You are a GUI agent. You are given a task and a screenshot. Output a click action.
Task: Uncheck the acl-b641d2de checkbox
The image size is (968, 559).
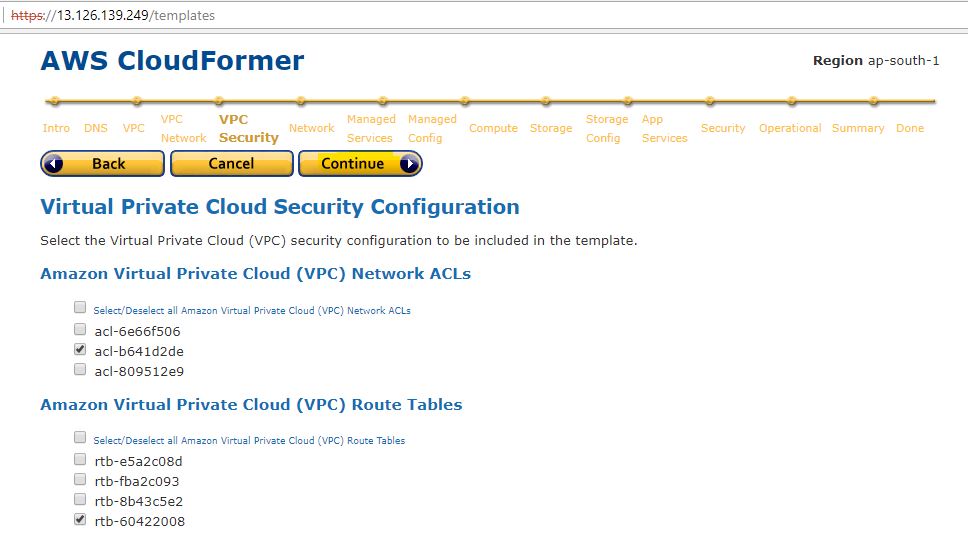[x=80, y=349]
